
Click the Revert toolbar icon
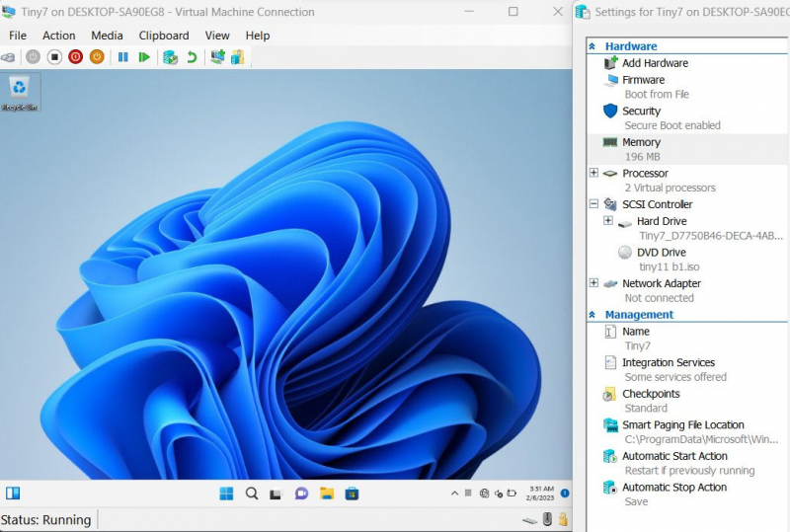pos(192,57)
